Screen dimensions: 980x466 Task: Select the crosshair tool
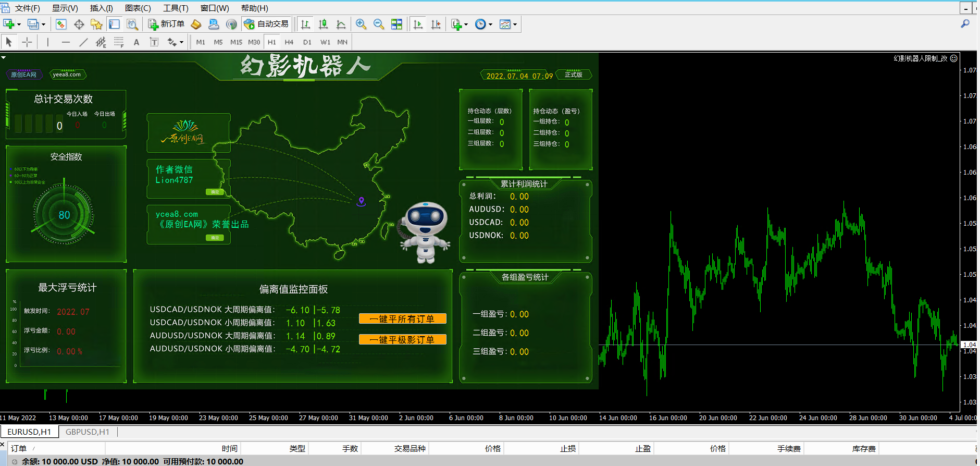(x=27, y=42)
